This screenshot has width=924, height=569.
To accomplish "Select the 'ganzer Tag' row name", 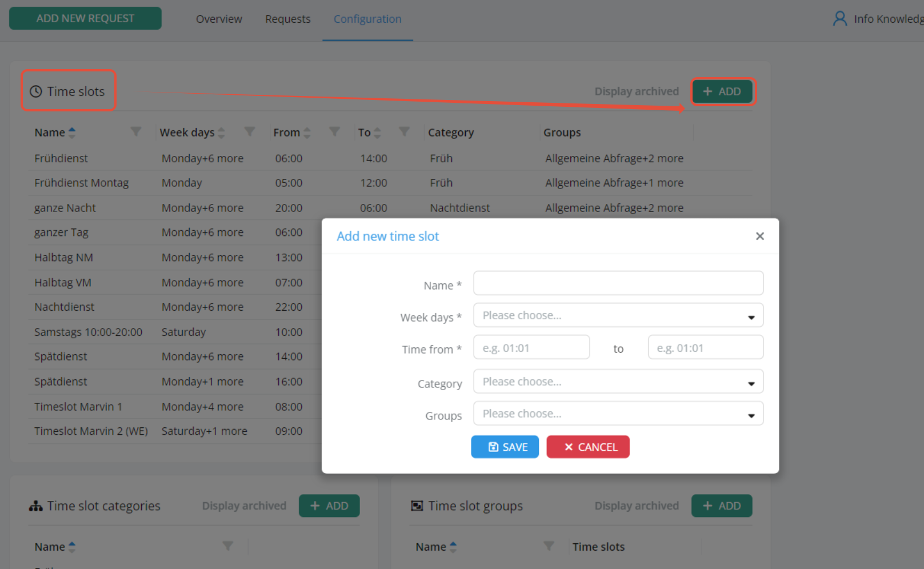I will click(61, 233).
